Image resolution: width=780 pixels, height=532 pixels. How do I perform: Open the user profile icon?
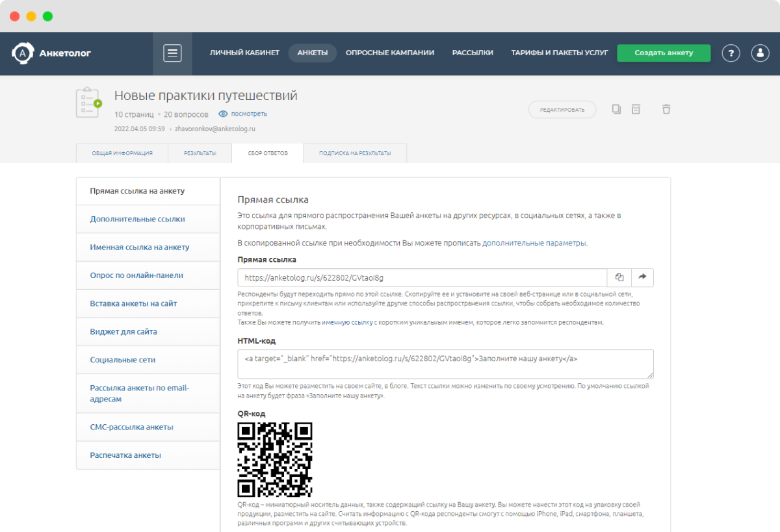[760, 53]
